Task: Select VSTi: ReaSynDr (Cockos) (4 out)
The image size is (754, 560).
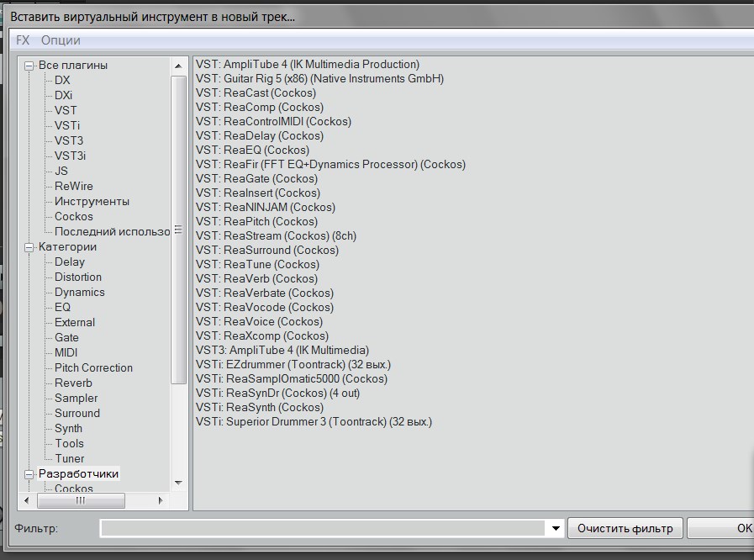Action: [x=277, y=394]
